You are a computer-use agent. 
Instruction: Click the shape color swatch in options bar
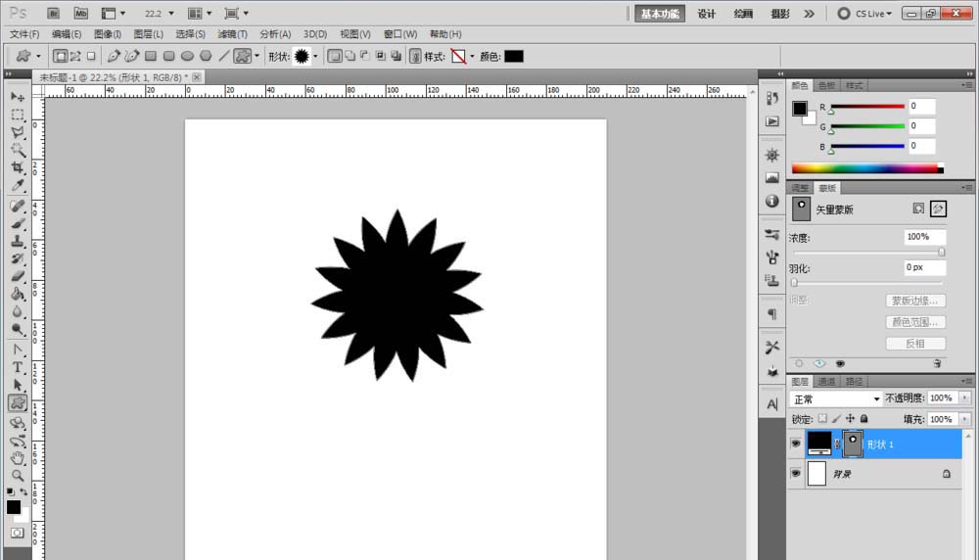[514, 56]
